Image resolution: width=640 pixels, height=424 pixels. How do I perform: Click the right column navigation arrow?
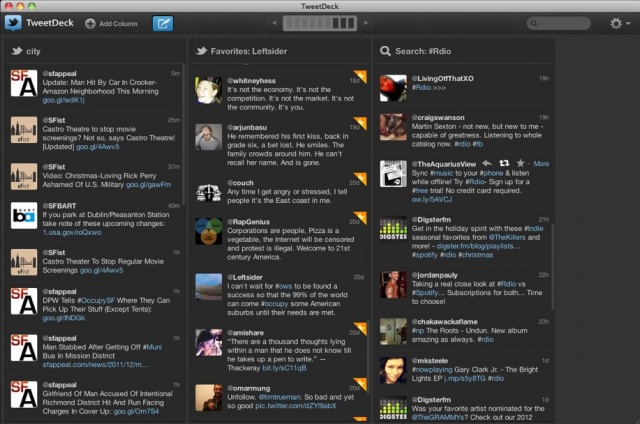click(366, 23)
